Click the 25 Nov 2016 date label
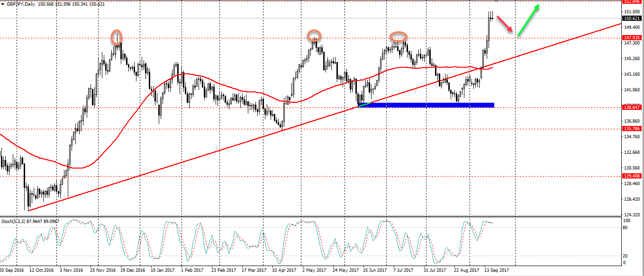This screenshot has width=644, height=276. pos(103,270)
